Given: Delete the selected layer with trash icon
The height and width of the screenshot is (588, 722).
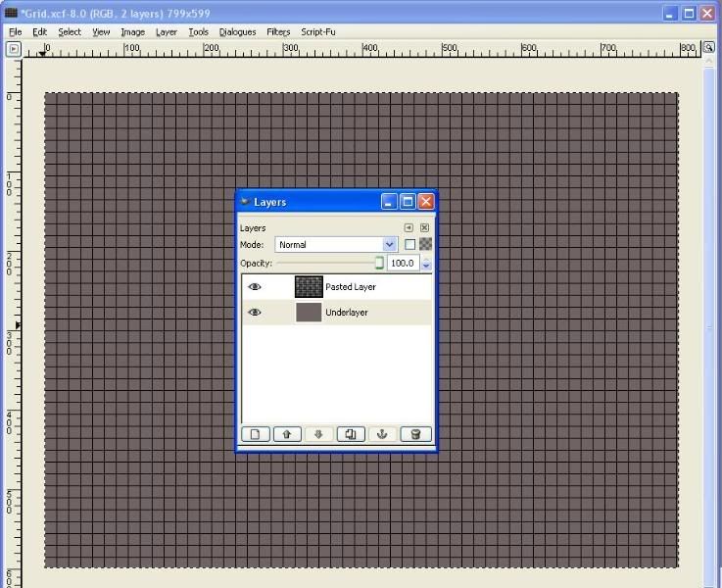Looking at the screenshot, I should [x=415, y=434].
